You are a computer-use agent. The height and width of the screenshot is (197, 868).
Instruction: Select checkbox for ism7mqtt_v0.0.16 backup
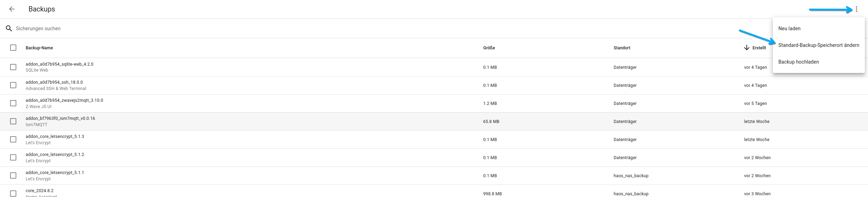(13, 121)
